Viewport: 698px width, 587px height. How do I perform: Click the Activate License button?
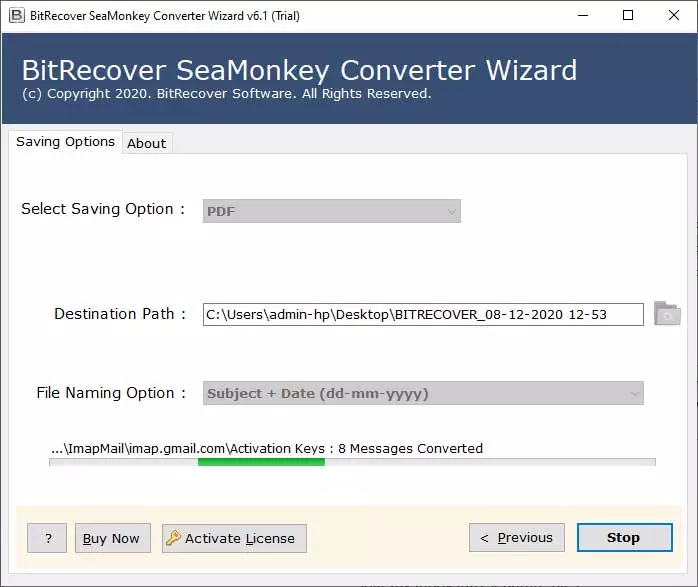pos(234,538)
